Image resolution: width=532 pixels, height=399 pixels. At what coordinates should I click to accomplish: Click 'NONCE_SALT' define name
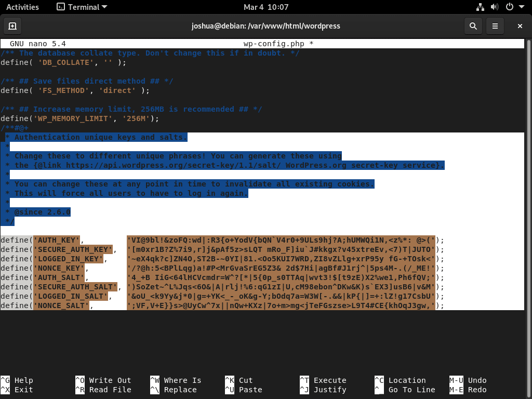click(61, 305)
